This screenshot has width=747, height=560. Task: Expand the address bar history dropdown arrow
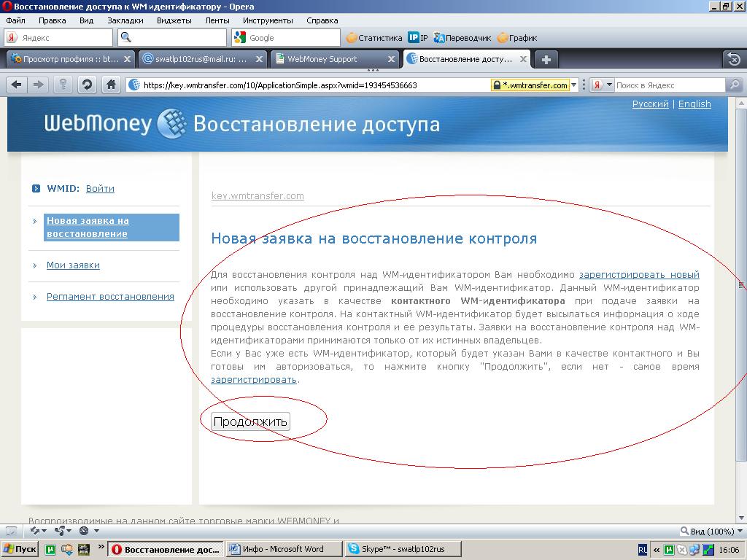(574, 85)
